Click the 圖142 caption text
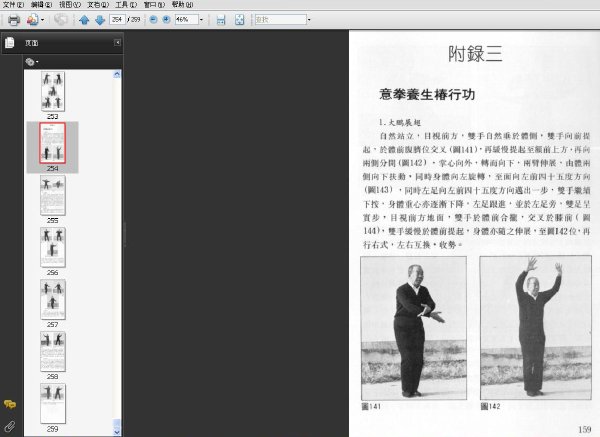Screen dimensions: 600x437 pyautogui.click(x=491, y=406)
